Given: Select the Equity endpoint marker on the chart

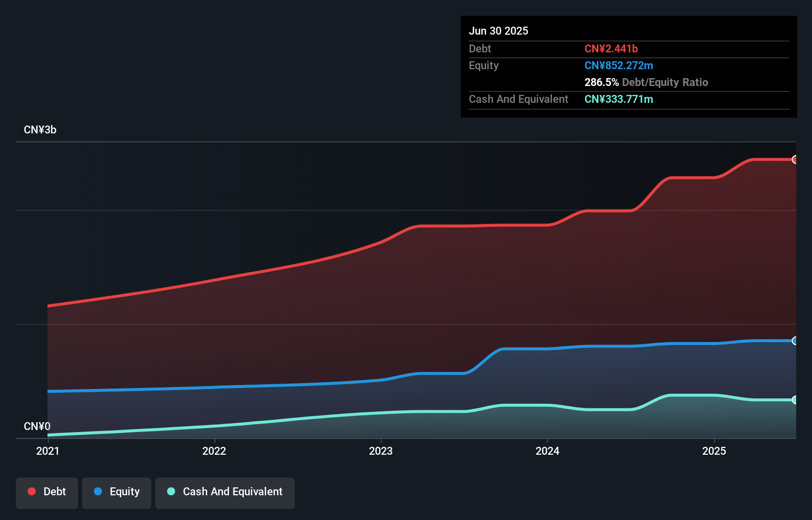Looking at the screenshot, I should 794,341.
